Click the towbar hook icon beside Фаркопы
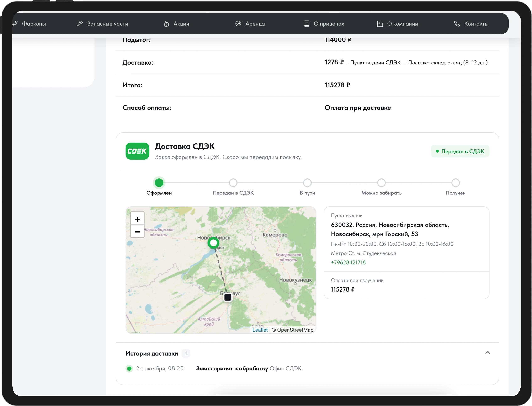Image resolution: width=532 pixels, height=406 pixels. click(15, 23)
